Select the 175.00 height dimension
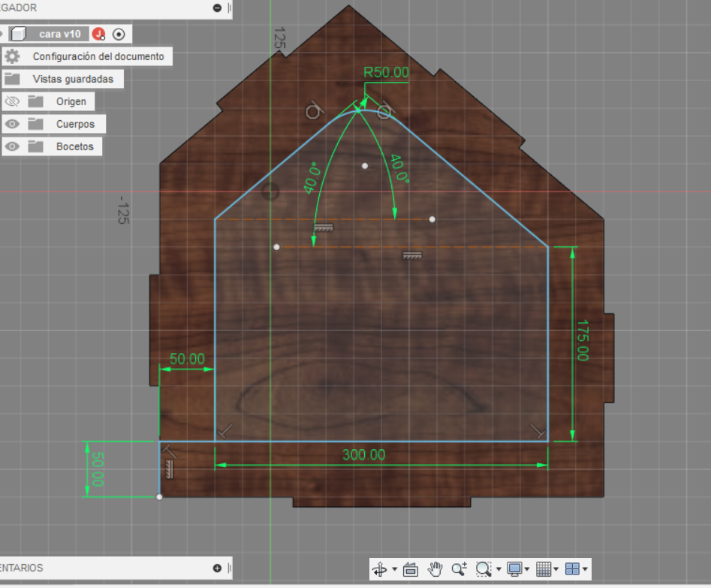The height and width of the screenshot is (588, 711). [583, 340]
